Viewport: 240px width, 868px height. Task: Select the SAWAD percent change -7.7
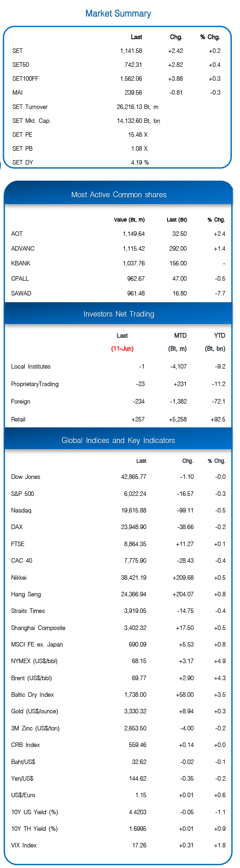pyautogui.click(x=220, y=294)
